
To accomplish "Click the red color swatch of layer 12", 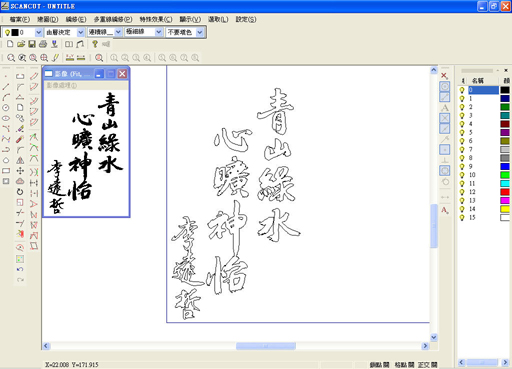I will click(505, 192).
